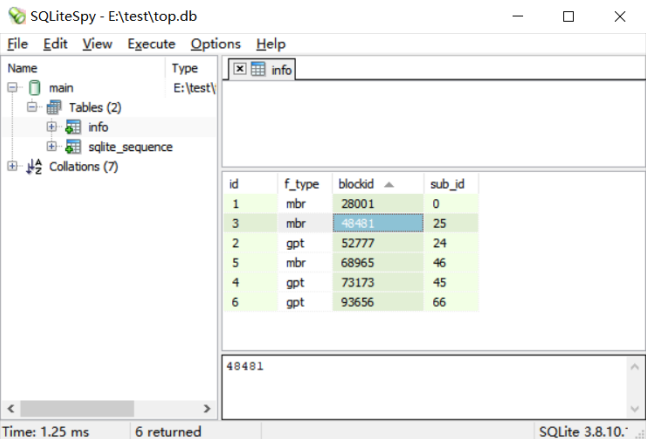Select sub_id cell 0
The height and width of the screenshot is (439, 646).
451,204
